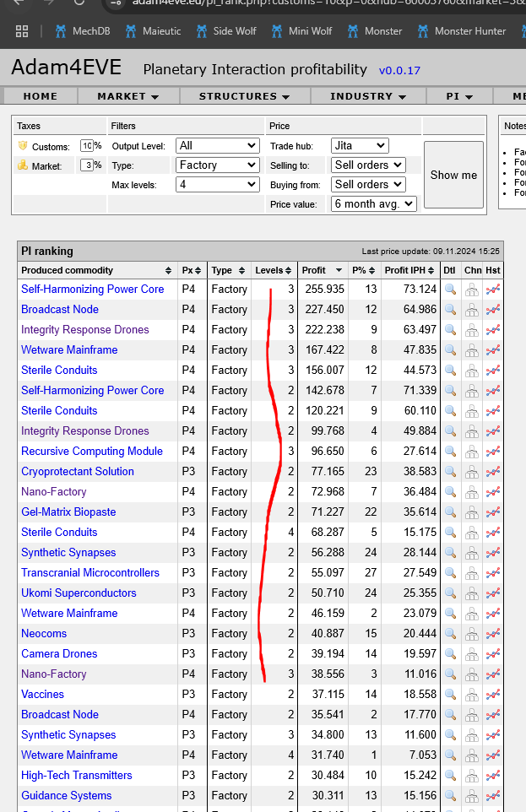Show production chain for Camera Drones
The width and height of the screenshot is (526, 812).
click(x=472, y=654)
